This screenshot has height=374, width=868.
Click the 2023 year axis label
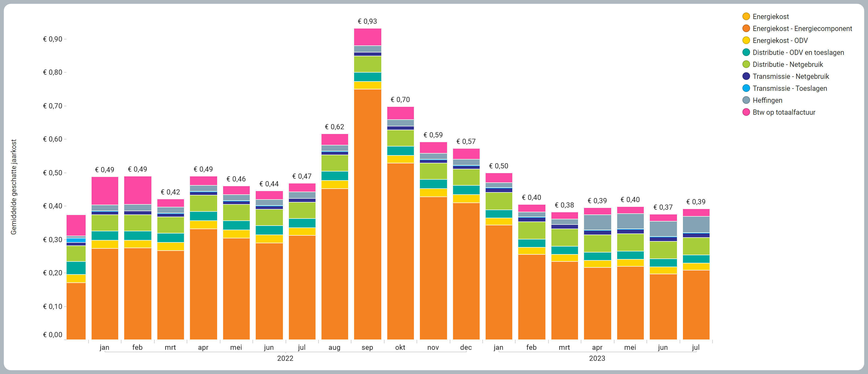coord(597,359)
